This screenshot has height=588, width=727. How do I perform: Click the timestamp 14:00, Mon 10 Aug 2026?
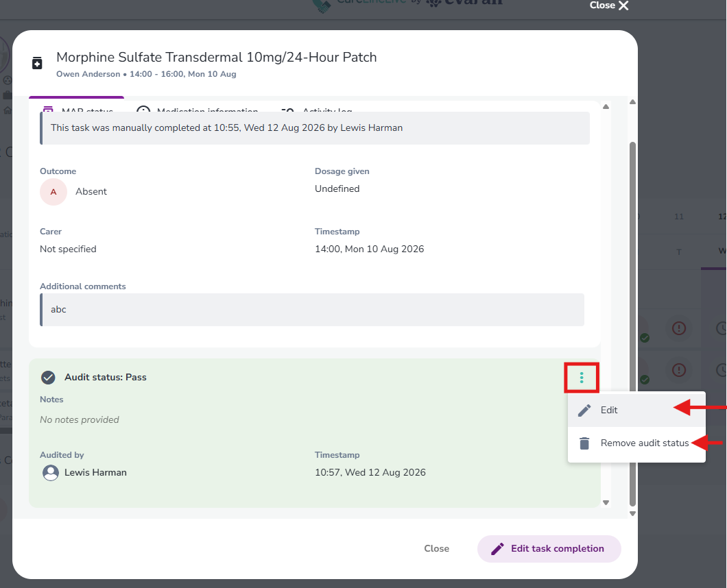click(x=370, y=249)
